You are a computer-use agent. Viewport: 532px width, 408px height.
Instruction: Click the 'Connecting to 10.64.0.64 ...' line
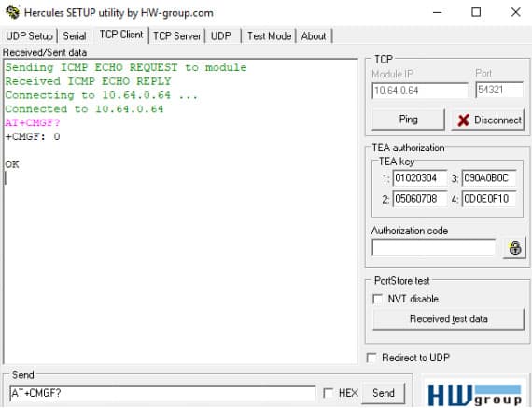coord(101,95)
